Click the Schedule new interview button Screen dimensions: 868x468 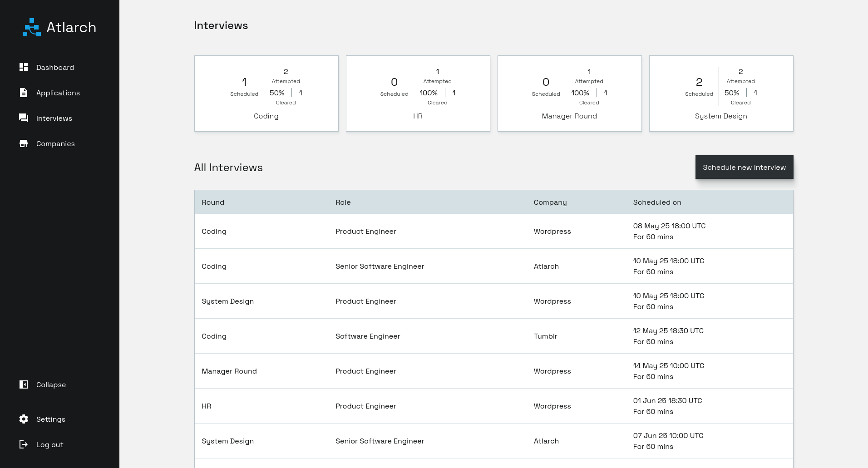coord(744,167)
